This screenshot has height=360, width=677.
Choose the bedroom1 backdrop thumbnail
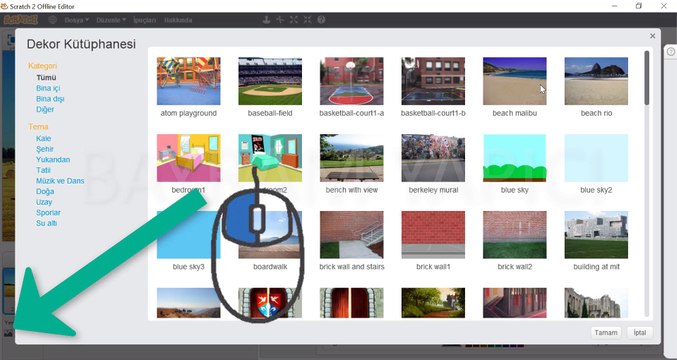pos(189,158)
